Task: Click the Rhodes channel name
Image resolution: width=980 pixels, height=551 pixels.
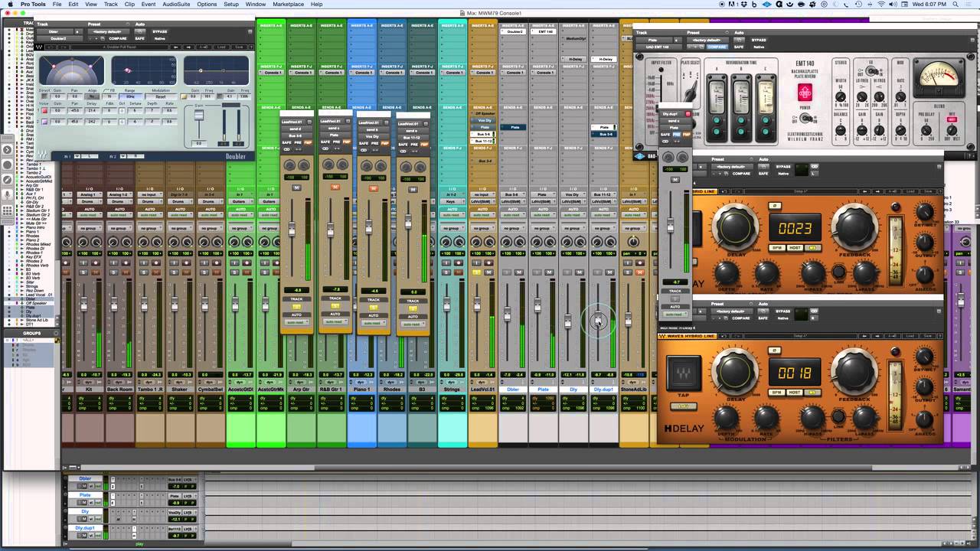Action: pyautogui.click(x=391, y=389)
